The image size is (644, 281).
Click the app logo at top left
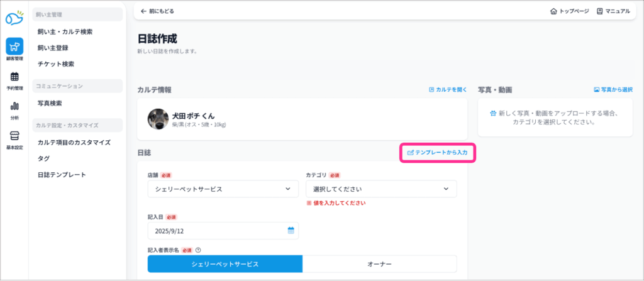(x=14, y=16)
